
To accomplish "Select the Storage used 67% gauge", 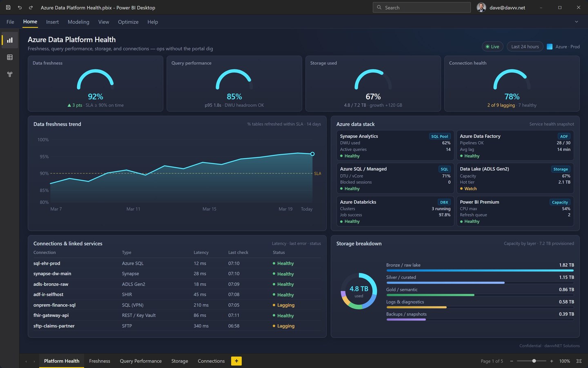I will [x=373, y=84].
